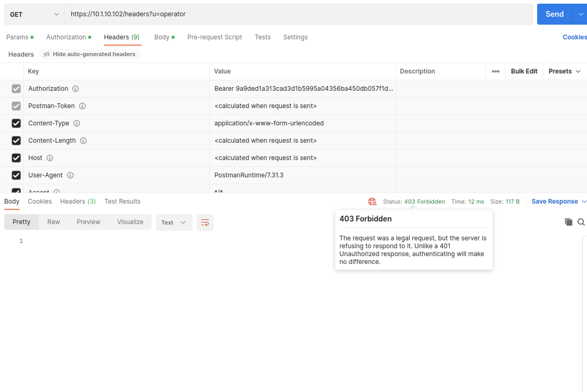
Task: Click the info icon beside Content-Type
Action: point(77,123)
